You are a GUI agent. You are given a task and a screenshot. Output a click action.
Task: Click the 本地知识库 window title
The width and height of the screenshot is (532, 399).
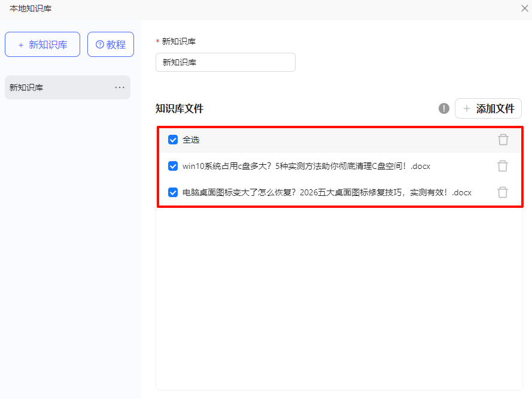(x=31, y=8)
